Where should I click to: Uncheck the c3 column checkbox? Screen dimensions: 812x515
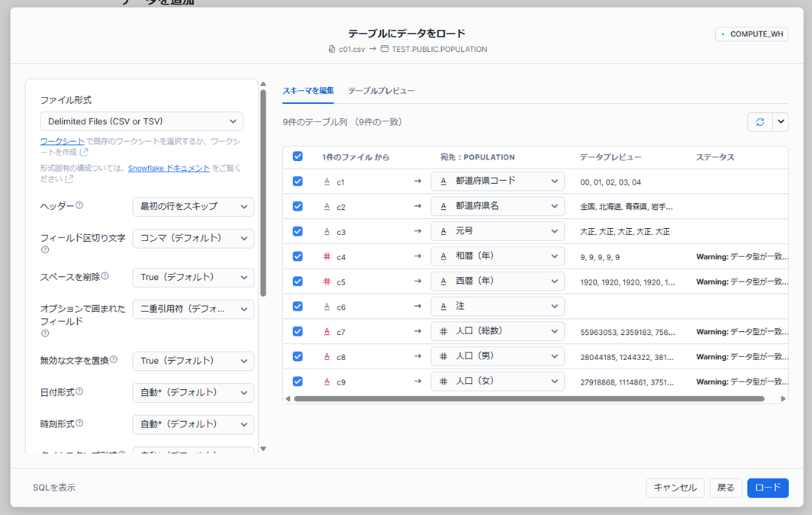tap(298, 231)
